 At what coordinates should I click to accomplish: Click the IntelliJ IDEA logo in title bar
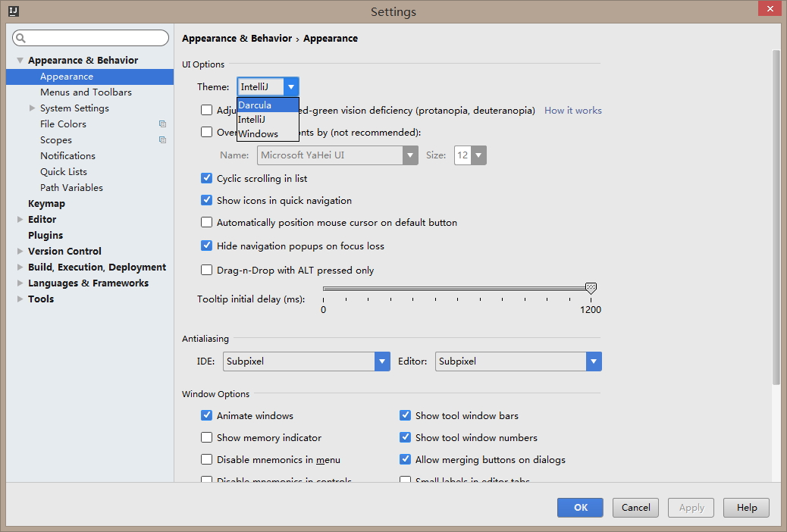(x=14, y=11)
